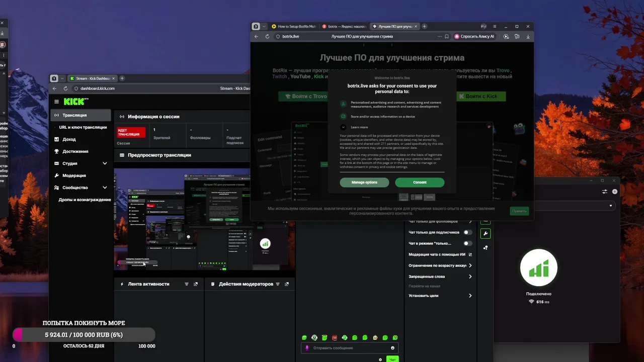
Task: Open the Достижения trophy icon
Action: click(57, 151)
